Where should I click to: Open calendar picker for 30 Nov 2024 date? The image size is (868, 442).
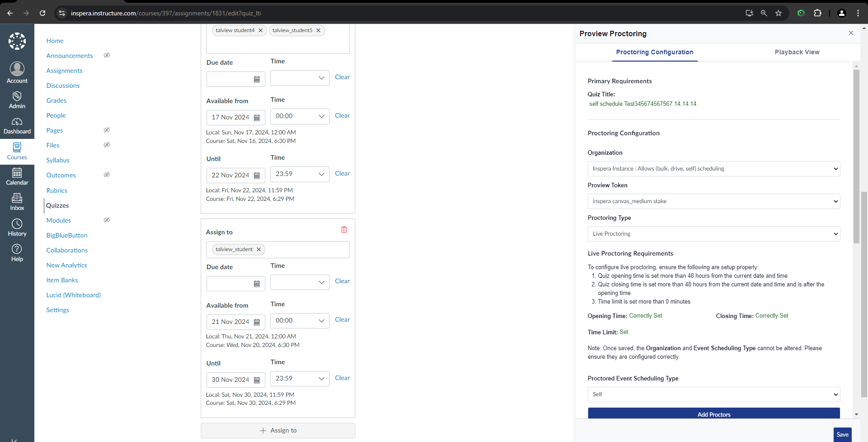click(257, 380)
